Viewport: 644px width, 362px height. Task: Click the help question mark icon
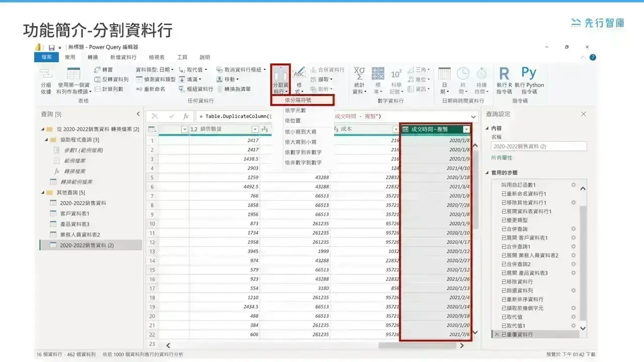click(x=593, y=57)
